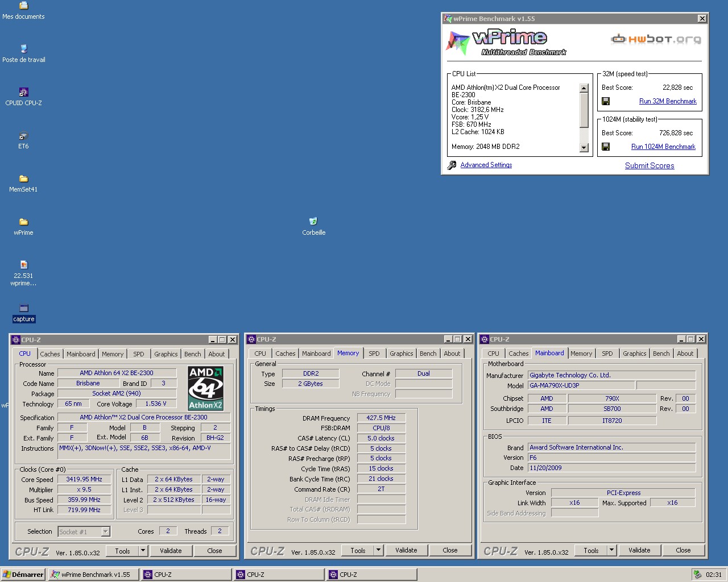Click the Core Speed 3419.95 MHz value
This screenshot has height=582, width=728.
coord(84,479)
